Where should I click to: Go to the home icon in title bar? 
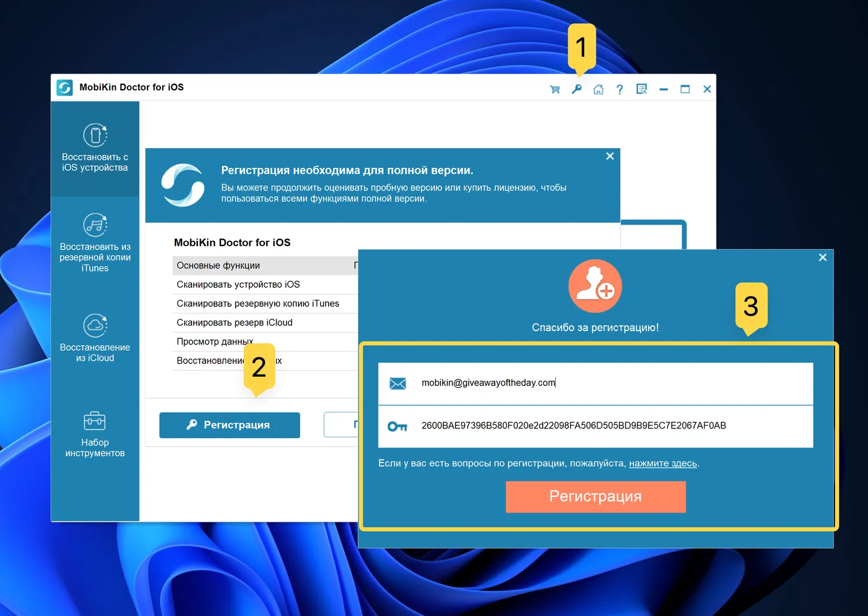tap(598, 89)
